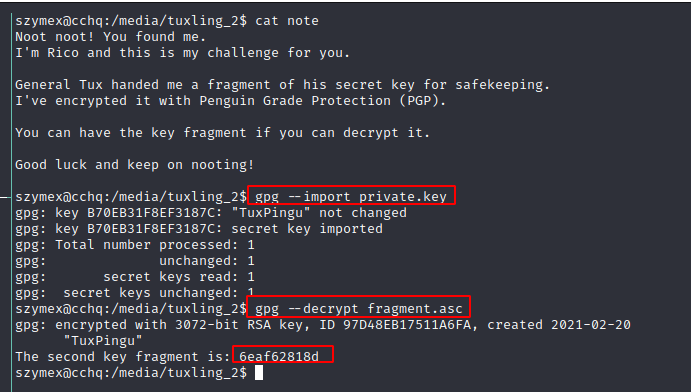Click the key fragment value 6eaf62818d
691x392 pixels.
coord(279,356)
